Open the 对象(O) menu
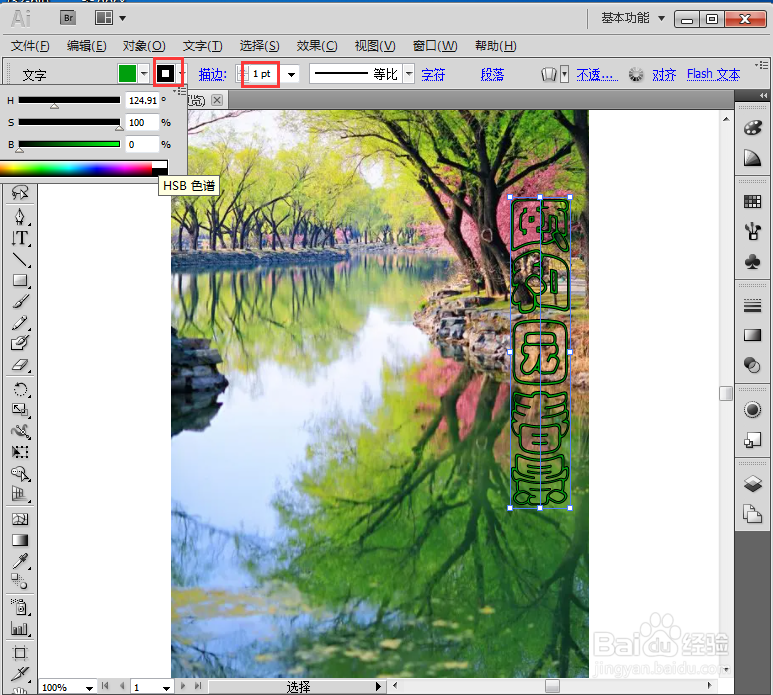The width and height of the screenshot is (773, 695). 144,46
